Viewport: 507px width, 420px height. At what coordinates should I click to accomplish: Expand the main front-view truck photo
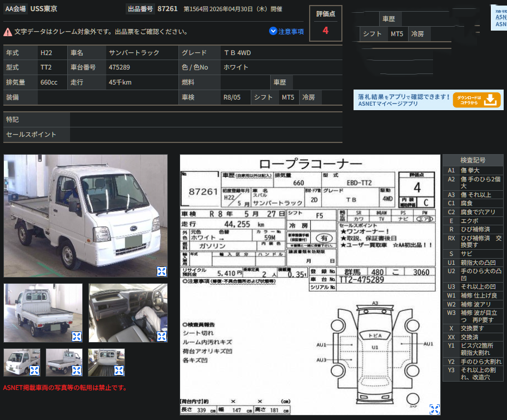(x=162, y=271)
